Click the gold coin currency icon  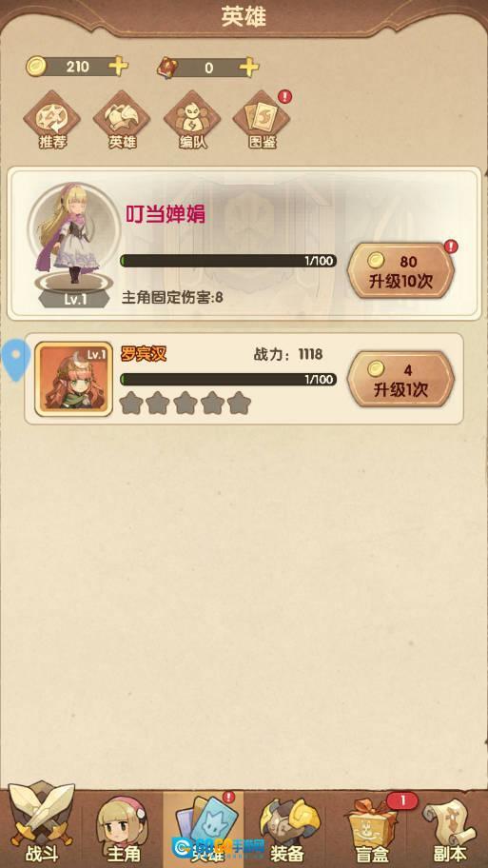[36, 67]
